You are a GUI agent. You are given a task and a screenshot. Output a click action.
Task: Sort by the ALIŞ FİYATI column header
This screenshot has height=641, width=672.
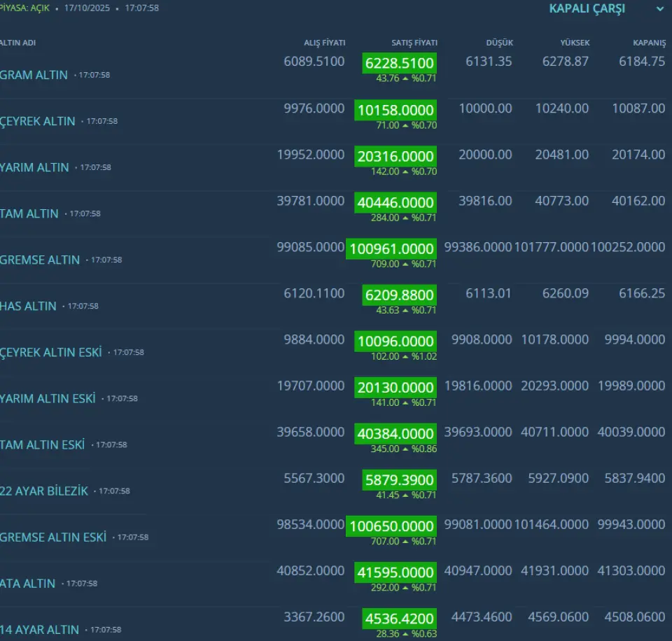coord(324,43)
